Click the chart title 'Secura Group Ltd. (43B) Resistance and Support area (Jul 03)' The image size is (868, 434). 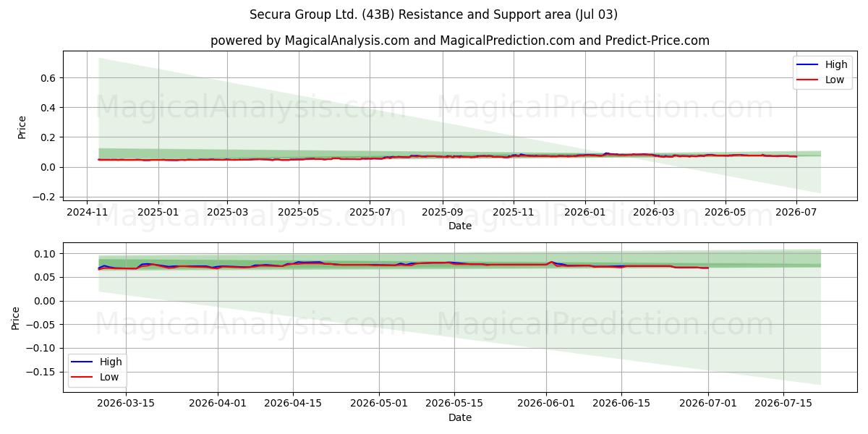[x=434, y=14]
